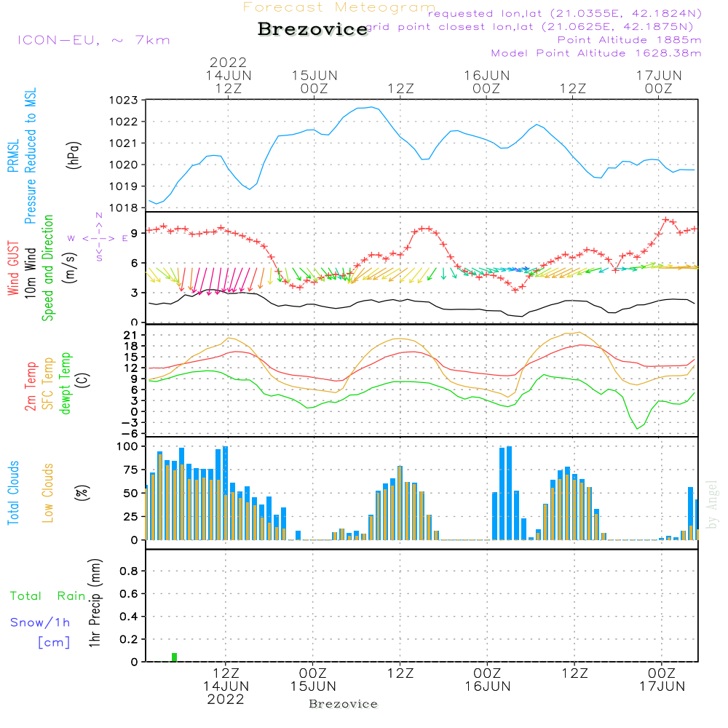Click the Wind GUST legend label
The height and width of the screenshot is (728, 728).
coord(13,269)
